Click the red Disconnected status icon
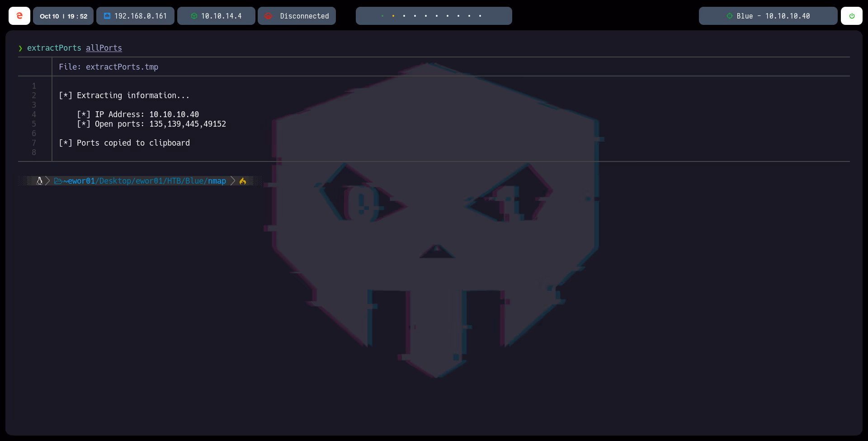The width and height of the screenshot is (868, 441). pos(269,16)
